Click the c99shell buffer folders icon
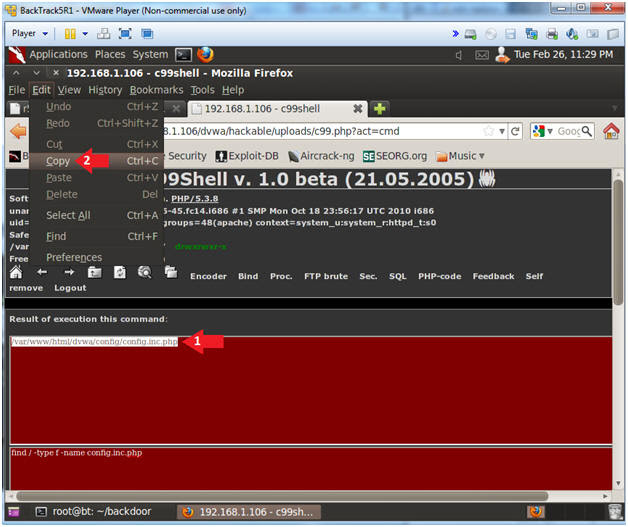This screenshot has height=527, width=628. coord(171,272)
